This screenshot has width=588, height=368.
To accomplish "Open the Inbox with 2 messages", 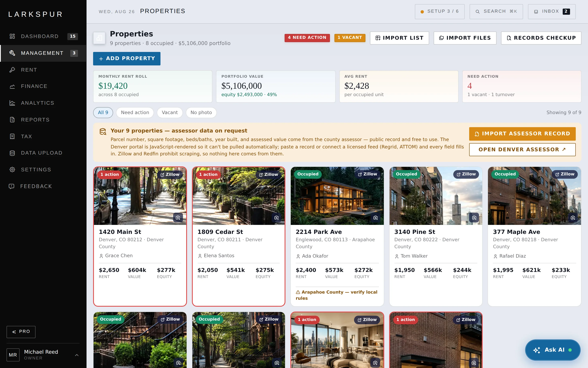I will [x=551, y=11].
